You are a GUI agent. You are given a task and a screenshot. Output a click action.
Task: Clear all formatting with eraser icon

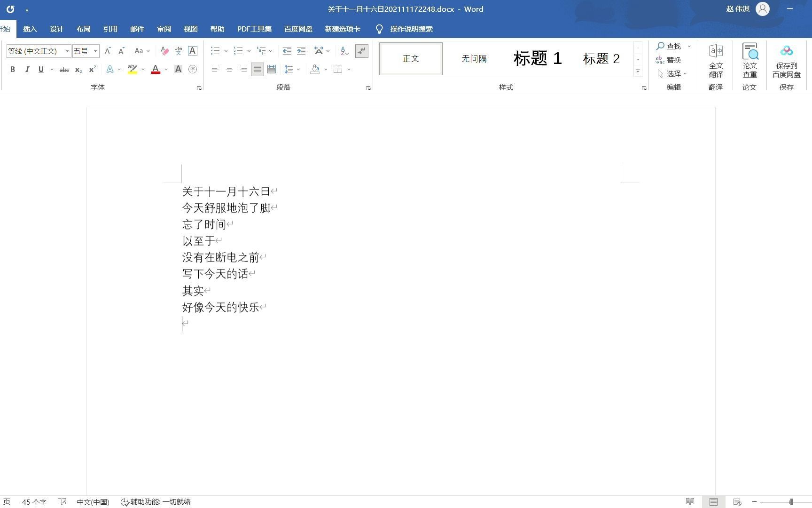click(x=164, y=51)
